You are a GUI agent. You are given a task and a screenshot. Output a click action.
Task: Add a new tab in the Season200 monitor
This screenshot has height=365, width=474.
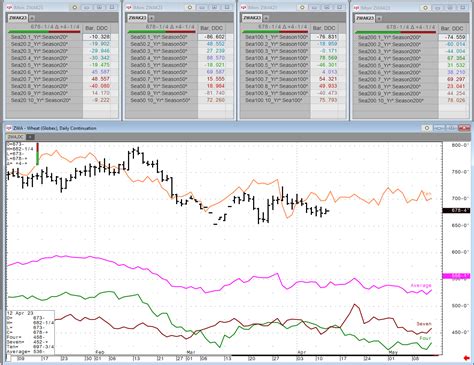coord(378,18)
